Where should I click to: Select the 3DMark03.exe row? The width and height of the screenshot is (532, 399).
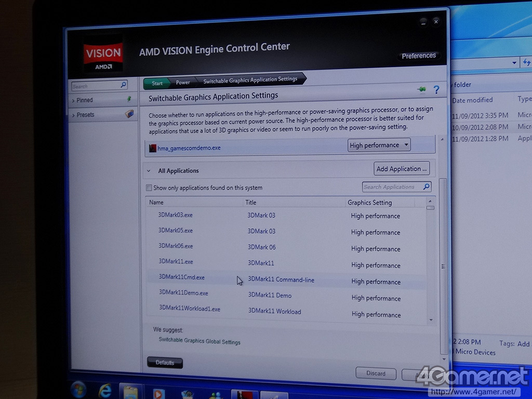286,215
